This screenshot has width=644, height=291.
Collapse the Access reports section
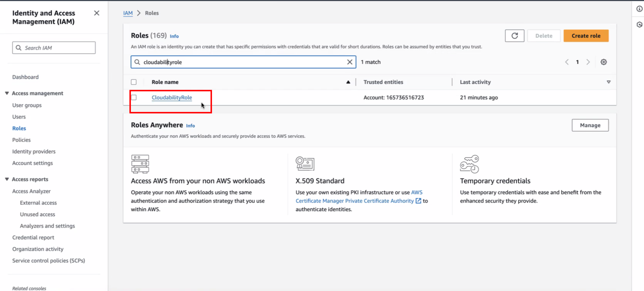click(7, 179)
